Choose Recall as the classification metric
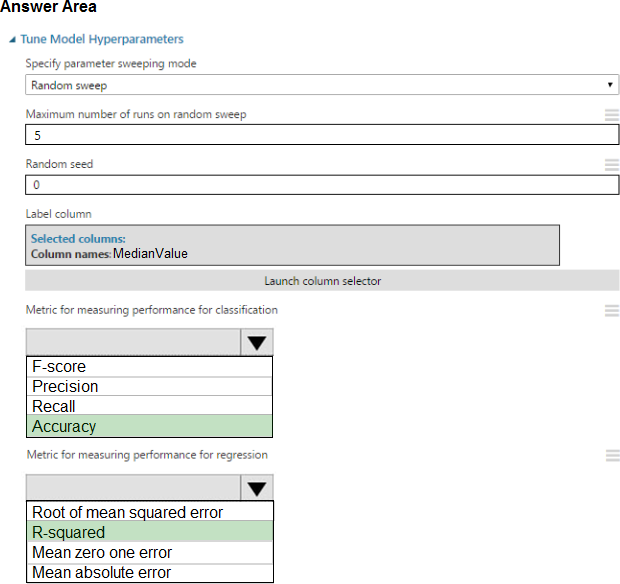 [x=149, y=407]
